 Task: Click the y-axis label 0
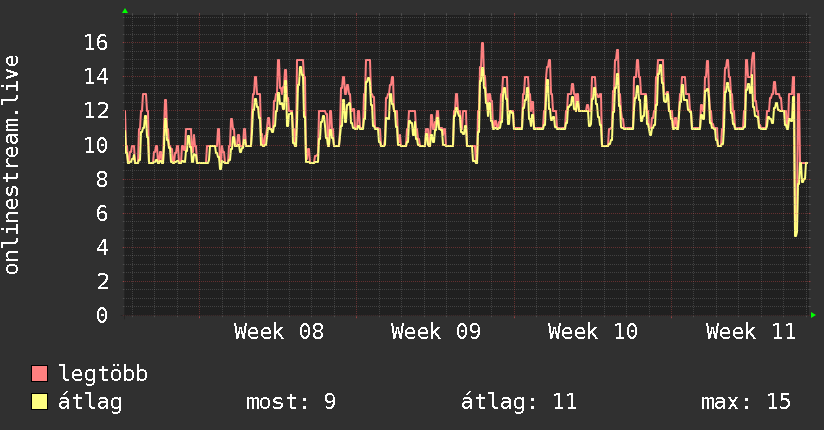pyautogui.click(x=102, y=315)
